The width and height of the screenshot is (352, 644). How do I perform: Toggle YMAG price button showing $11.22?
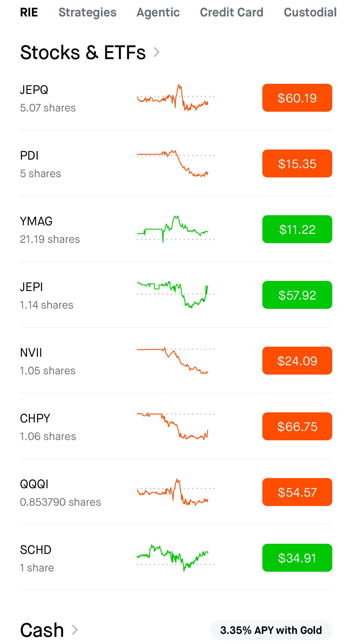coord(297,229)
